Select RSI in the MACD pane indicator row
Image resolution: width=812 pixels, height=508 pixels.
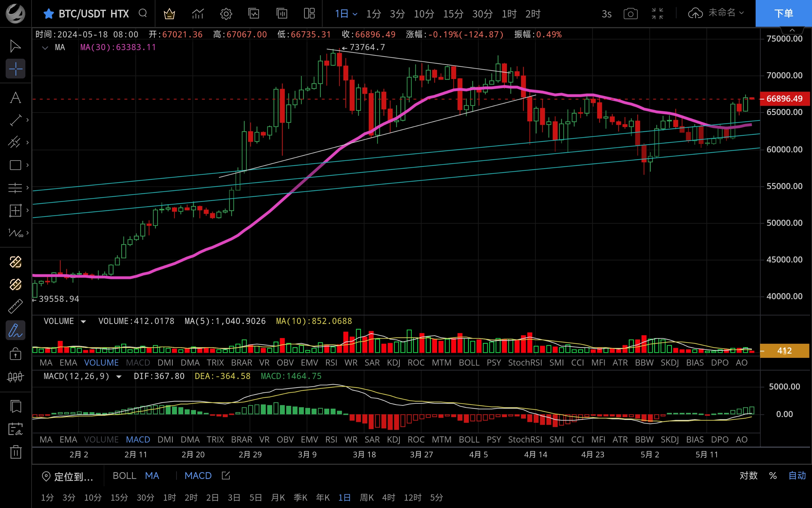(331, 439)
